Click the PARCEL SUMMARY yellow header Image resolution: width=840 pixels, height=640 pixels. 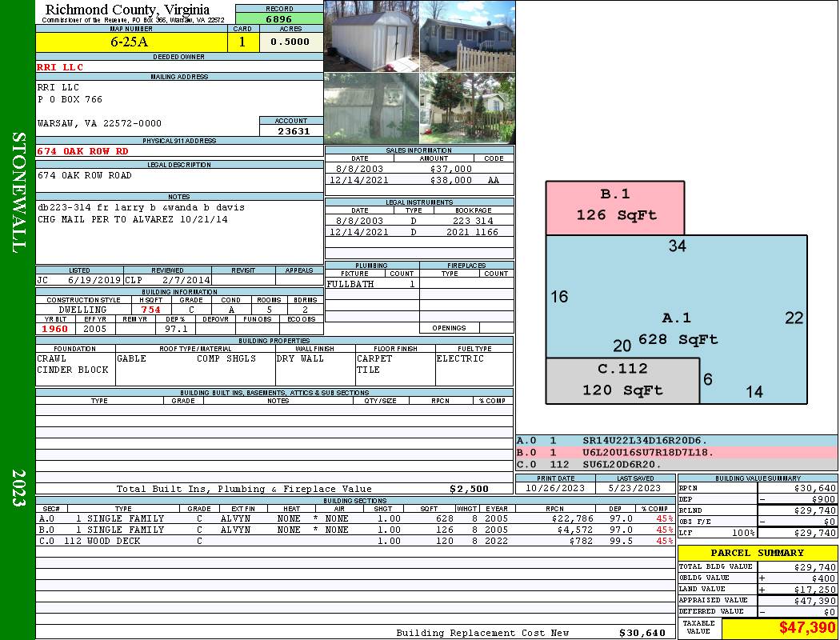758,553
